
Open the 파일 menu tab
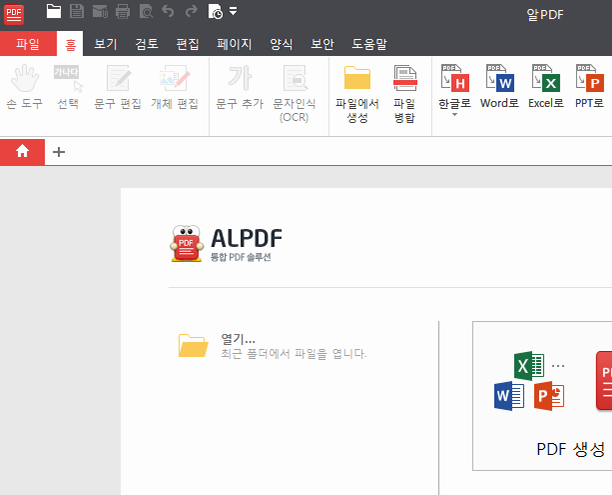pyautogui.click(x=28, y=43)
